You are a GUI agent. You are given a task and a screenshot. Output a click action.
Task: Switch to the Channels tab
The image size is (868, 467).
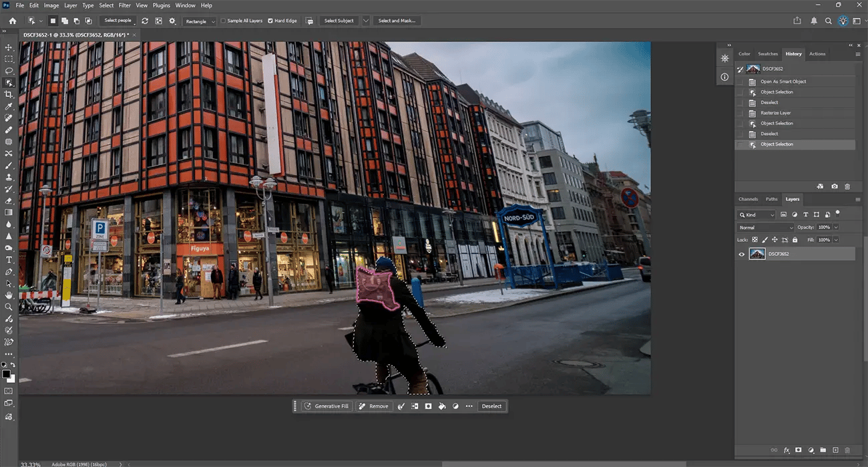[748, 199]
